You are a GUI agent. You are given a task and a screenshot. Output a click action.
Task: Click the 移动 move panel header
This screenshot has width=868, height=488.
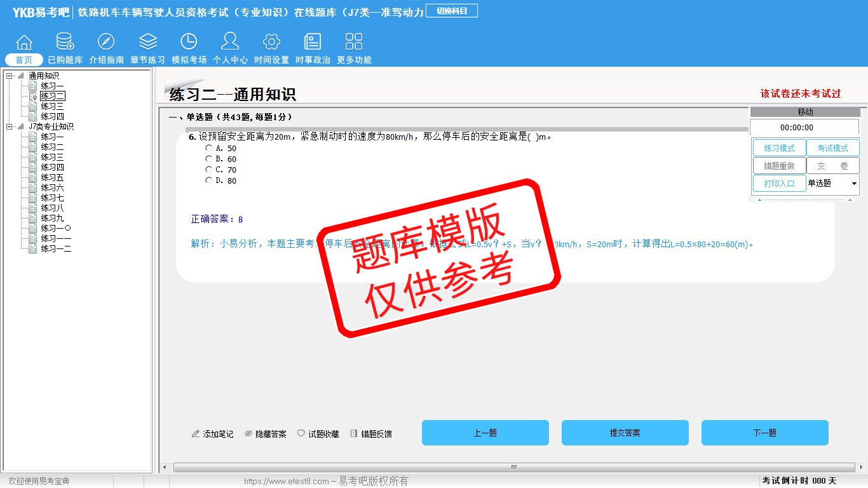pyautogui.click(x=805, y=112)
